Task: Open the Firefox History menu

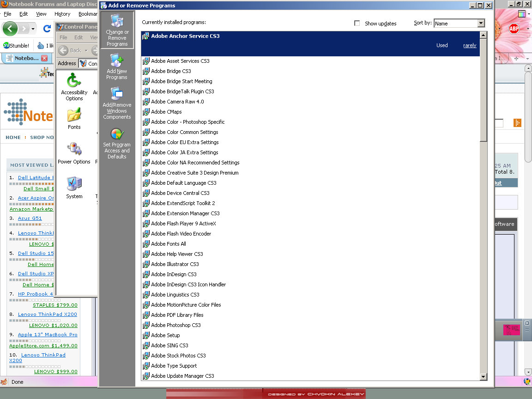Action: coord(62,14)
